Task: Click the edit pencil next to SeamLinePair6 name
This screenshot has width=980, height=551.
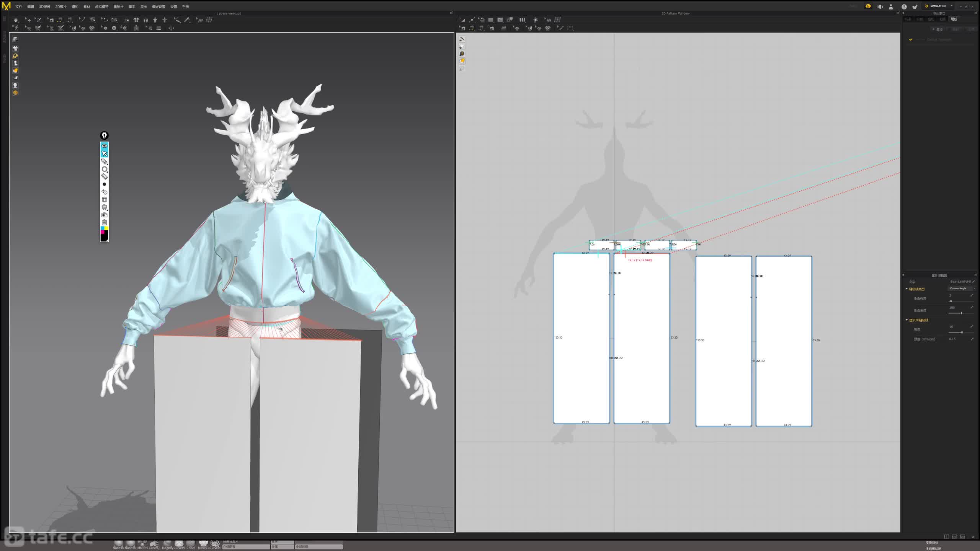Action: [973, 281]
